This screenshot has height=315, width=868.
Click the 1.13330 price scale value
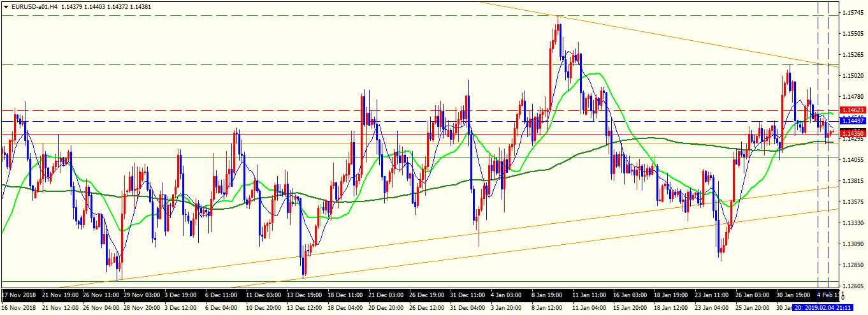click(x=854, y=223)
